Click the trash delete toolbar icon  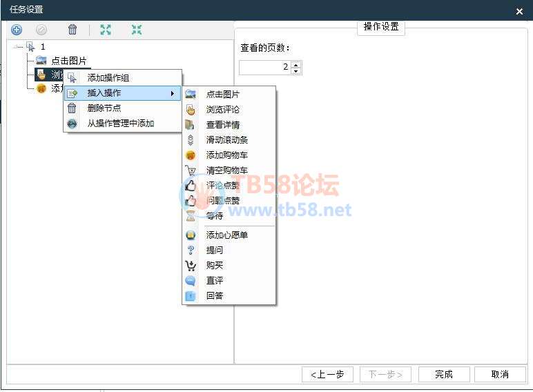pyautogui.click(x=72, y=30)
